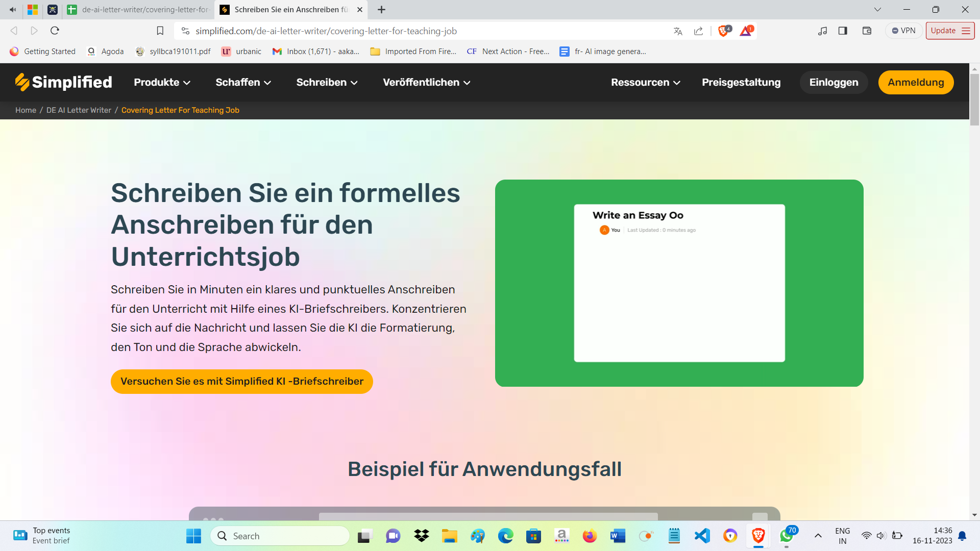Click Versuchen Sie es mit Simplified KI-Briefschreiber
The image size is (980, 551).
coord(241,382)
